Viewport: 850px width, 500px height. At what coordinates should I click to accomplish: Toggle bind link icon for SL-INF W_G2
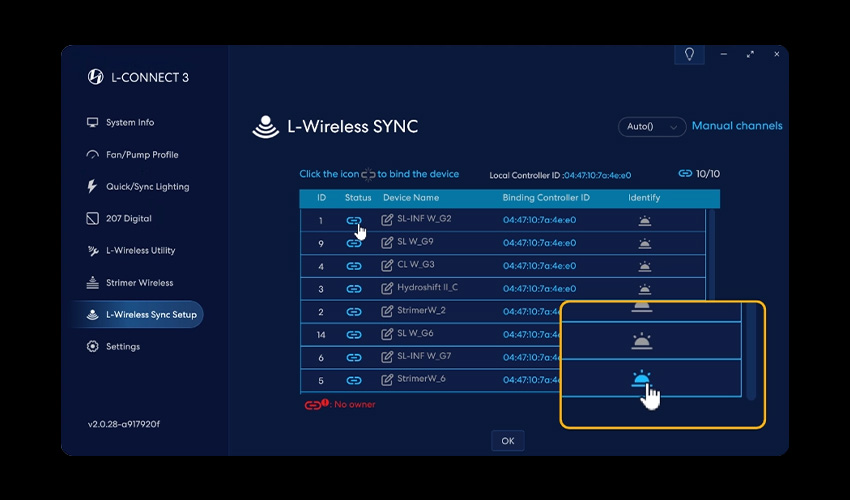click(x=354, y=220)
